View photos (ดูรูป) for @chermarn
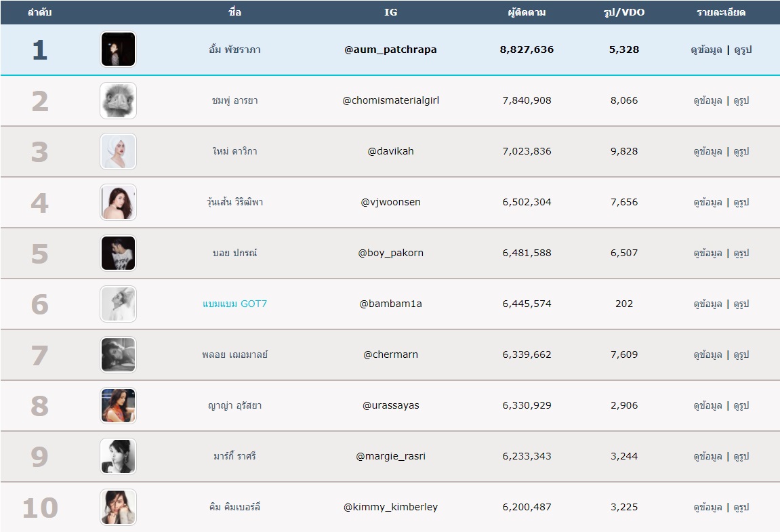Screen dimensions: 780x532 click(741, 354)
